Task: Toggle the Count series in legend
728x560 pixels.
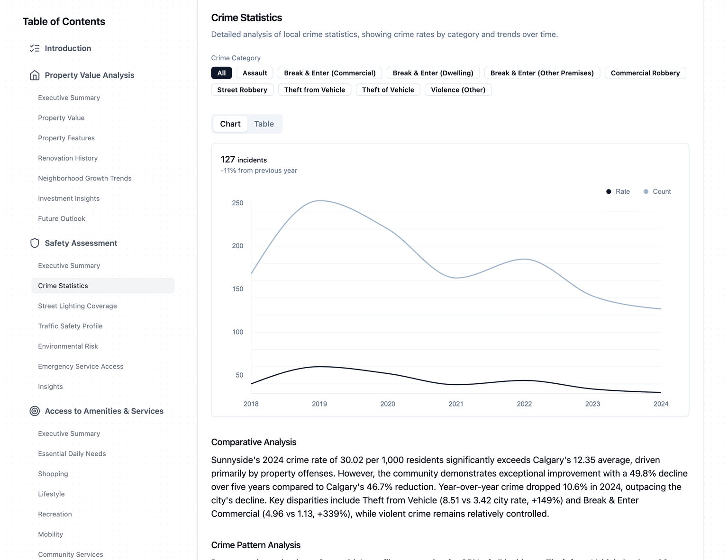Action: pyautogui.click(x=657, y=191)
